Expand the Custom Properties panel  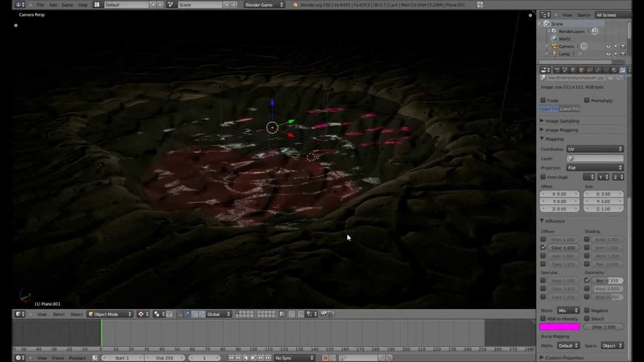(564, 358)
